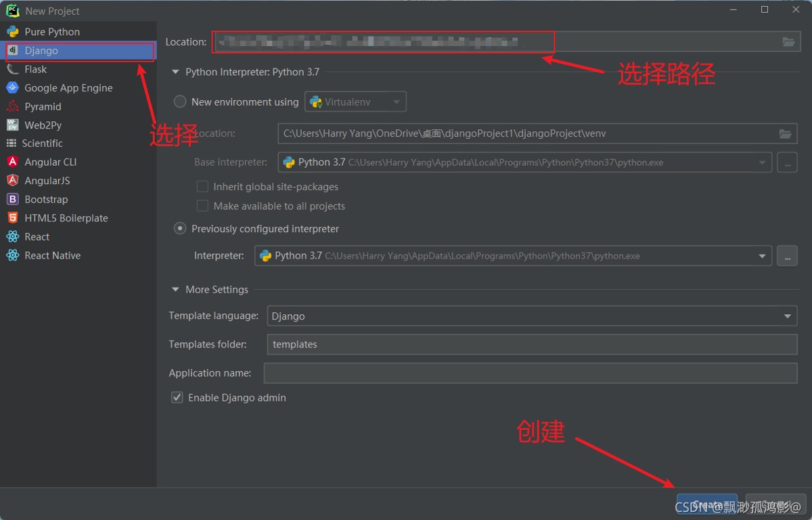Viewport: 812px width, 520px height.
Task: Open the Template language dropdown
Action: tap(532, 316)
